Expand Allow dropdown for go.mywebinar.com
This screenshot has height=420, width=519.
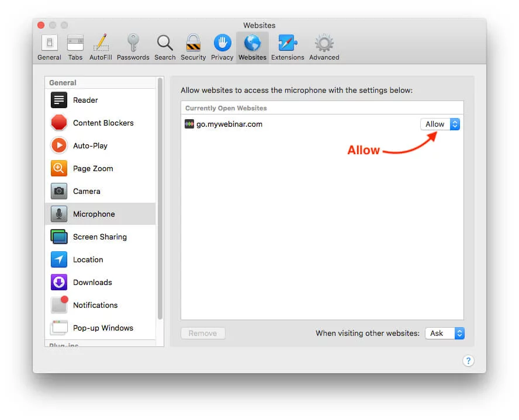440,124
